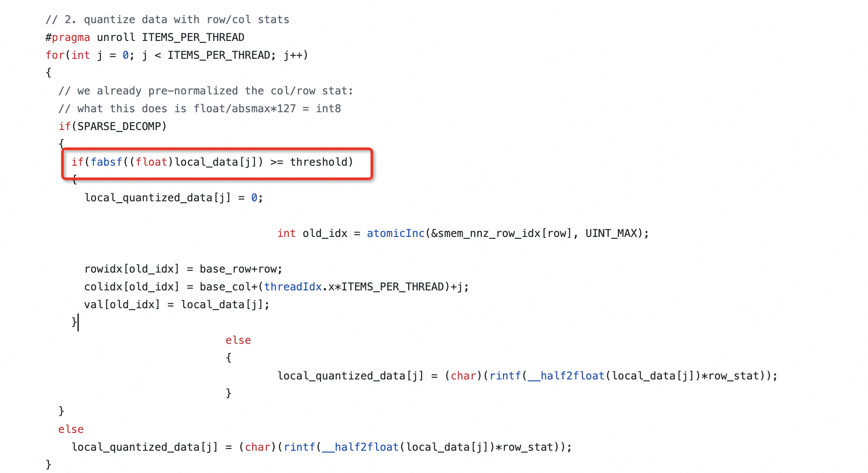Place cursor in 'if(SPARSE_DECOMP)' statement

click(113, 126)
